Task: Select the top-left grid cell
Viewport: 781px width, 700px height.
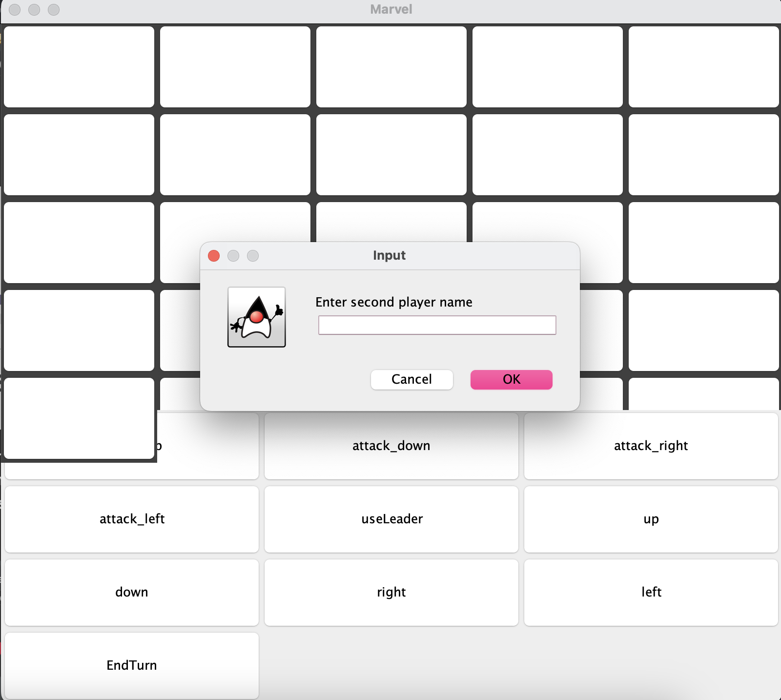Action: [x=79, y=66]
